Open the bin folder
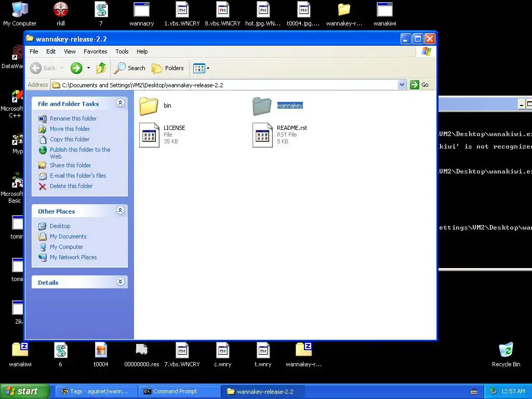Screen dimensions: 532x399 tap(149, 106)
